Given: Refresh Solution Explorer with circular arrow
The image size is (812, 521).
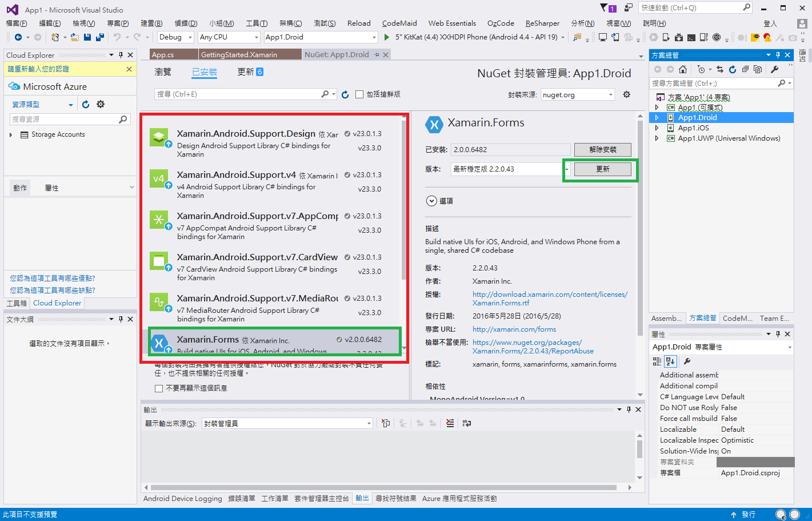Looking at the screenshot, I should tap(733, 69).
